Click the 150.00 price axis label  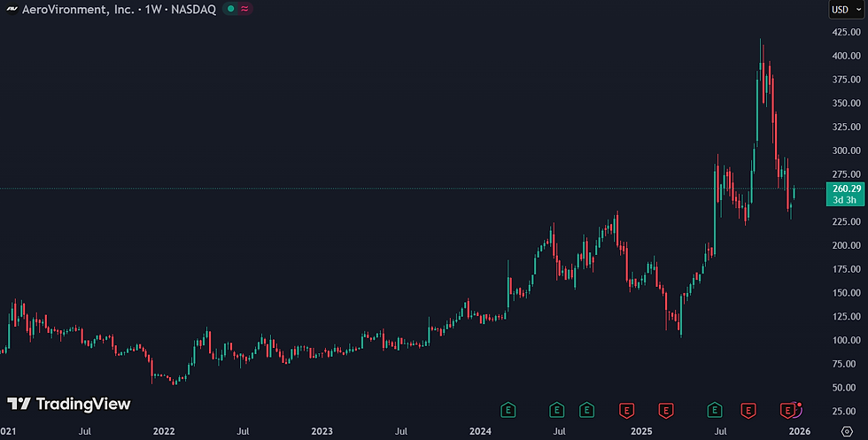coord(847,293)
